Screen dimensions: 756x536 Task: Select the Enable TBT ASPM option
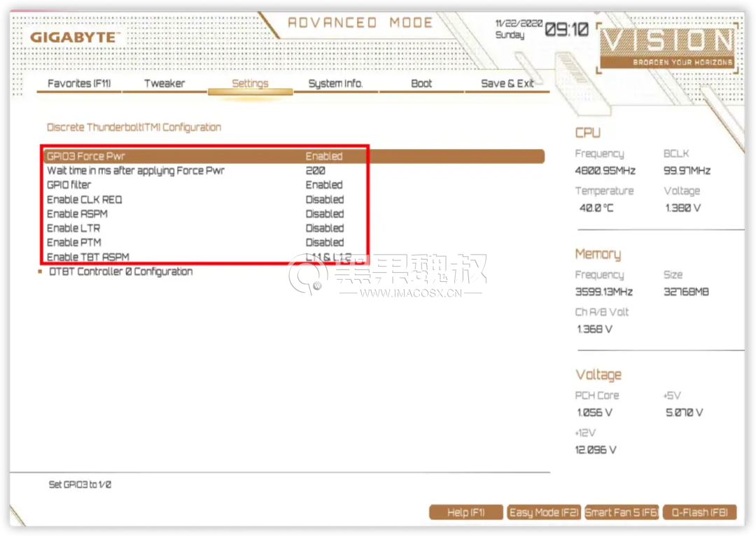point(87,257)
